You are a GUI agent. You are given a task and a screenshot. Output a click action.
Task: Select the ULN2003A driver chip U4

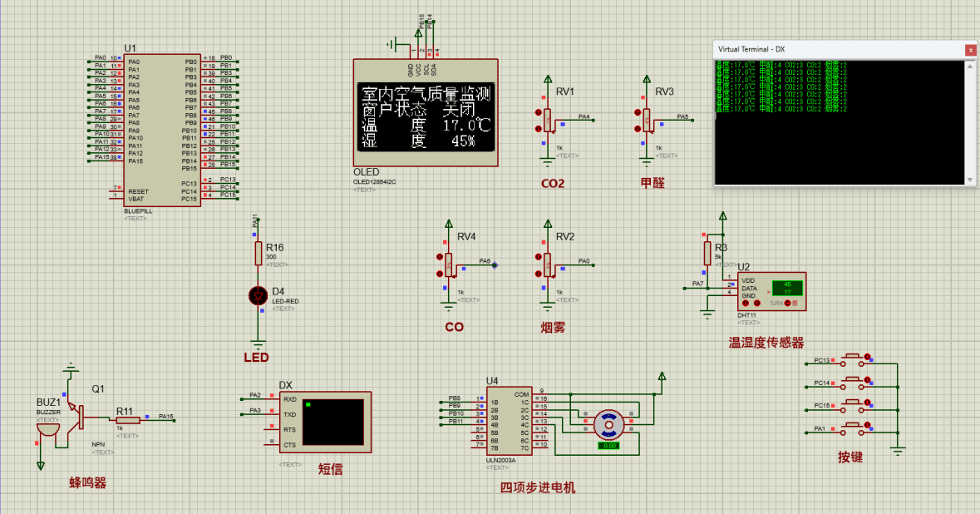[x=508, y=421]
